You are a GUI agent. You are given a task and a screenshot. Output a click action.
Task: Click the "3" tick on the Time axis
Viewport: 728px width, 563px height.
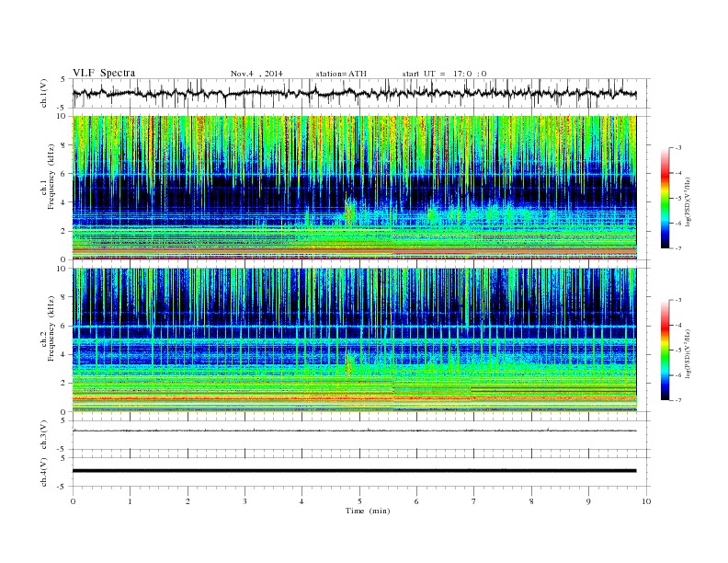245,501
